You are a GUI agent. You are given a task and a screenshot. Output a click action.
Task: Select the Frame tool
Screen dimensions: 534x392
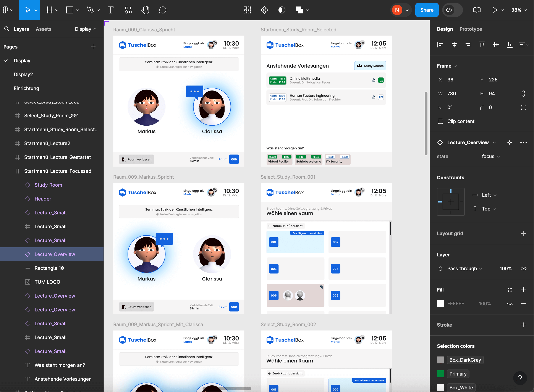coord(49,10)
